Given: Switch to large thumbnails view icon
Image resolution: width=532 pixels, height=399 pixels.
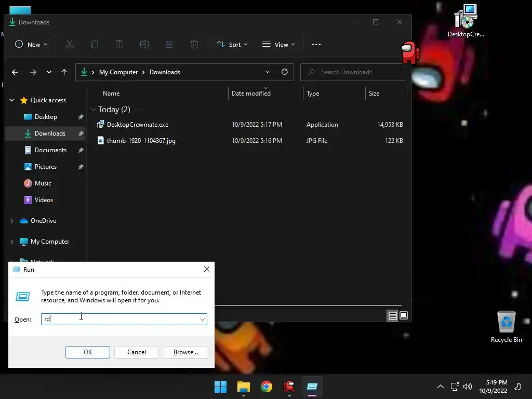Looking at the screenshot, I should (x=404, y=315).
